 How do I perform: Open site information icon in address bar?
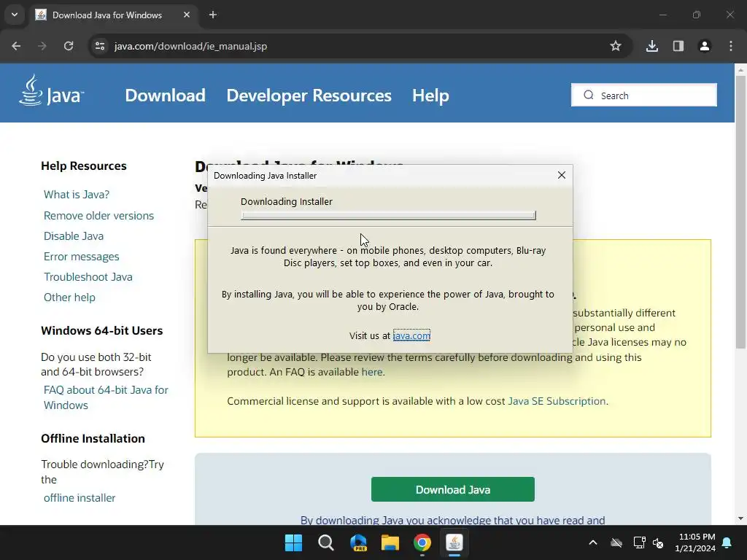[100, 46]
